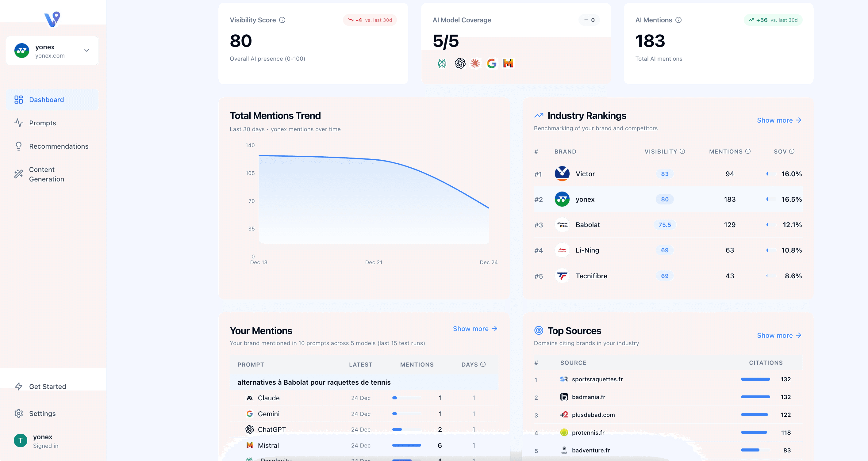Click the Mistral logo in AI Model Coverage
This screenshot has height=461, width=868.
tap(509, 63)
